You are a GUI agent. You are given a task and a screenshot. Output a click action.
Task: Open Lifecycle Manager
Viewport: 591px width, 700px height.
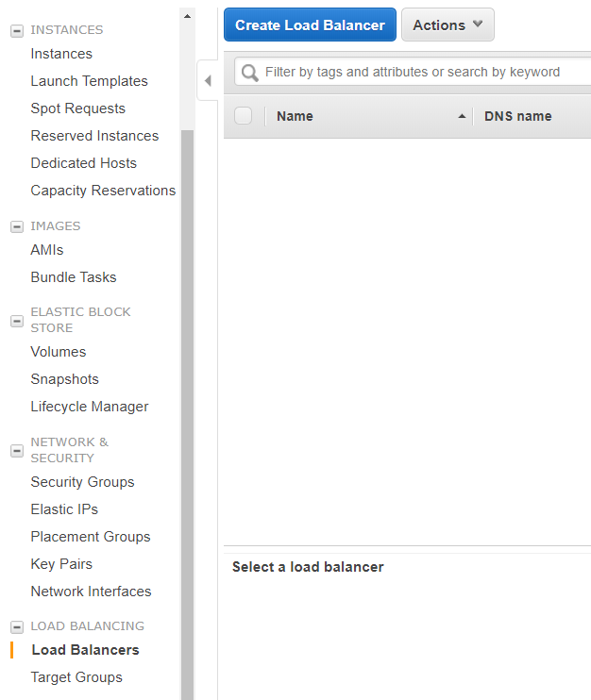point(90,407)
